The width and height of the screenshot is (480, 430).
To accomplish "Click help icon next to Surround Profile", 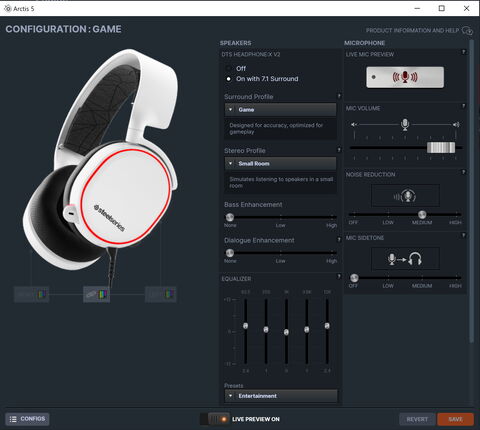I will point(339,96).
